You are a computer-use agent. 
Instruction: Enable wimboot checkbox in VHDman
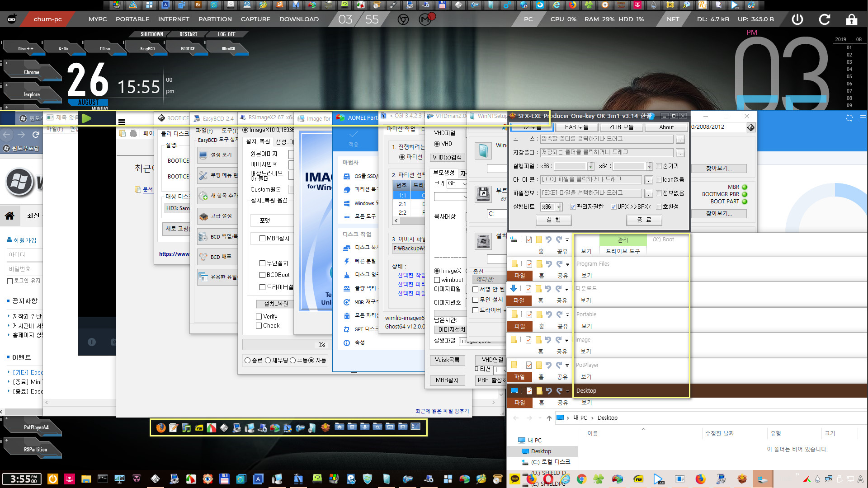(437, 280)
